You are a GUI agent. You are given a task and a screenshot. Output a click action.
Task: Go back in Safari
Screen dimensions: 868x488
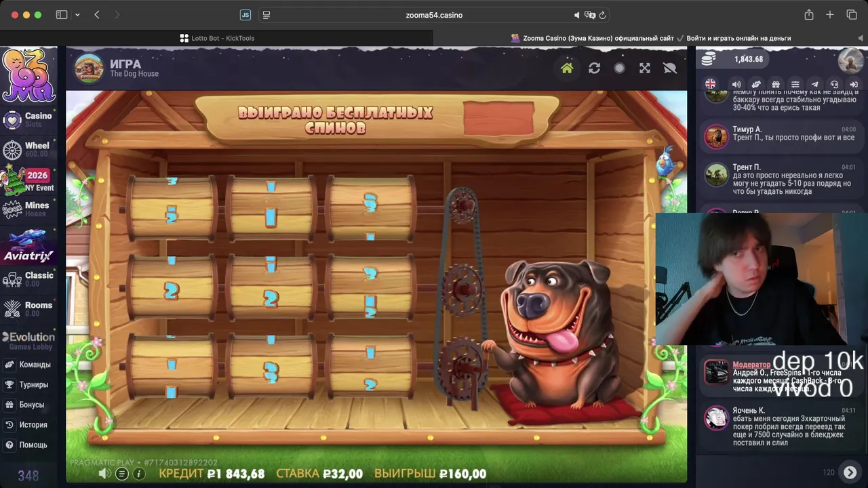97,15
